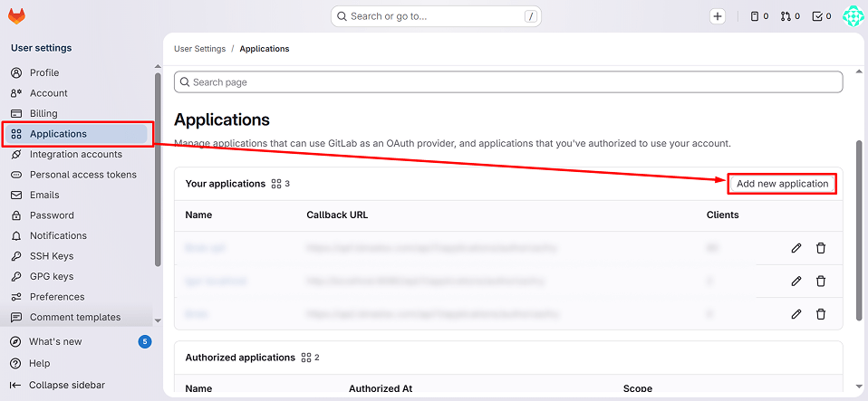Click the Clients column header
This screenshot has width=868, height=401.
pyautogui.click(x=722, y=215)
